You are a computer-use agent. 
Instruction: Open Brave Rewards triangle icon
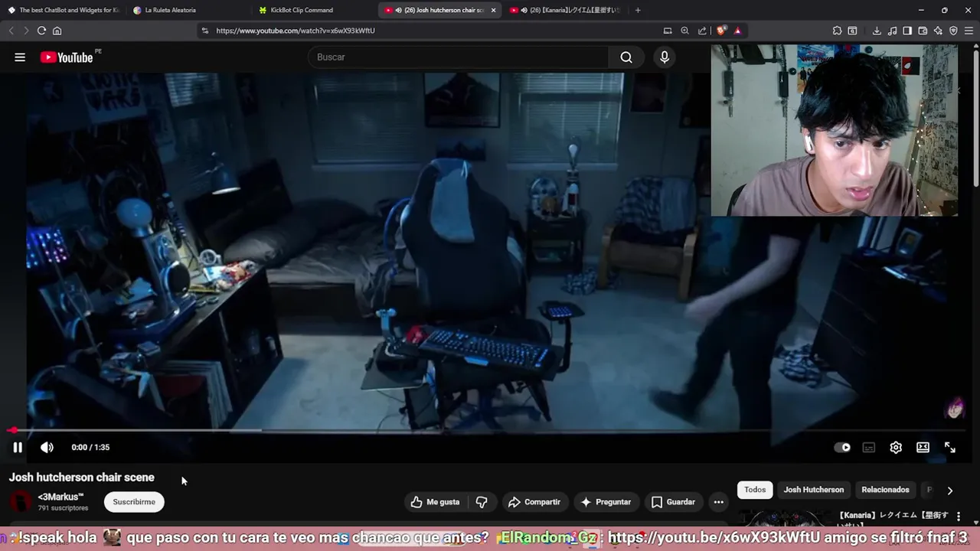(737, 31)
